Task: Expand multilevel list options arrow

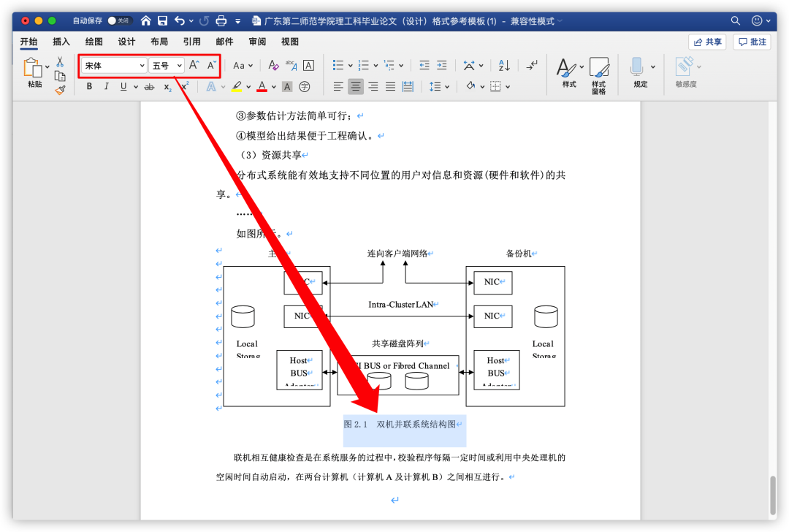Action: point(401,66)
